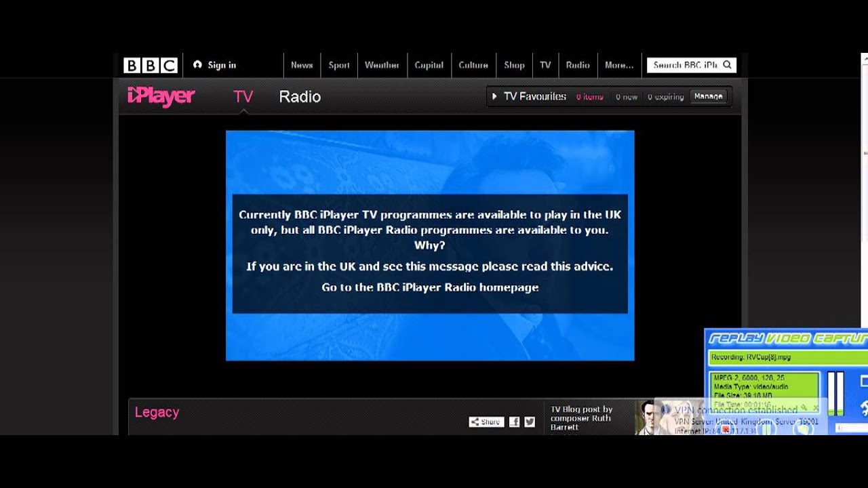Open the Radio link in BBC top bar
This screenshot has width=868, height=488.
click(x=578, y=65)
